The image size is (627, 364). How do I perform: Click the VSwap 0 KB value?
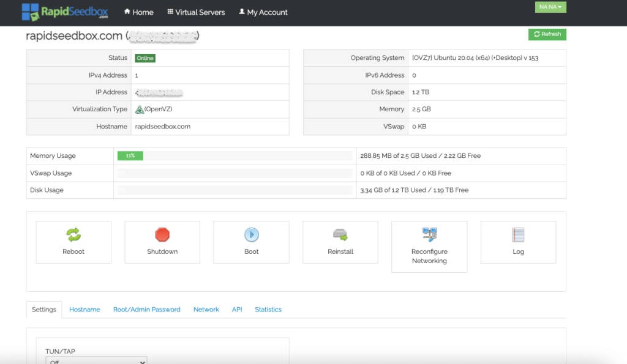[419, 126]
